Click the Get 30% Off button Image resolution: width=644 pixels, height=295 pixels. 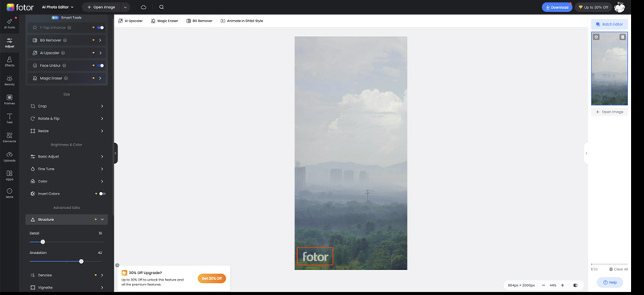point(212,278)
